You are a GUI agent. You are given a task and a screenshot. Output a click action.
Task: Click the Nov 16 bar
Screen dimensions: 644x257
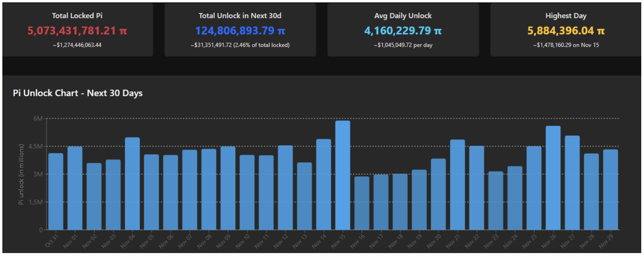coord(362,203)
